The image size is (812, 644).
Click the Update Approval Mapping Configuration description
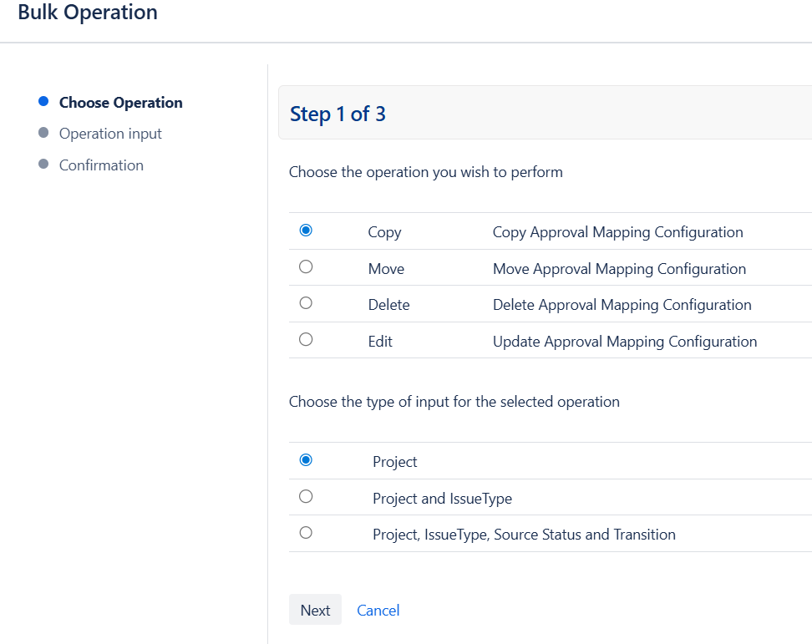(624, 342)
